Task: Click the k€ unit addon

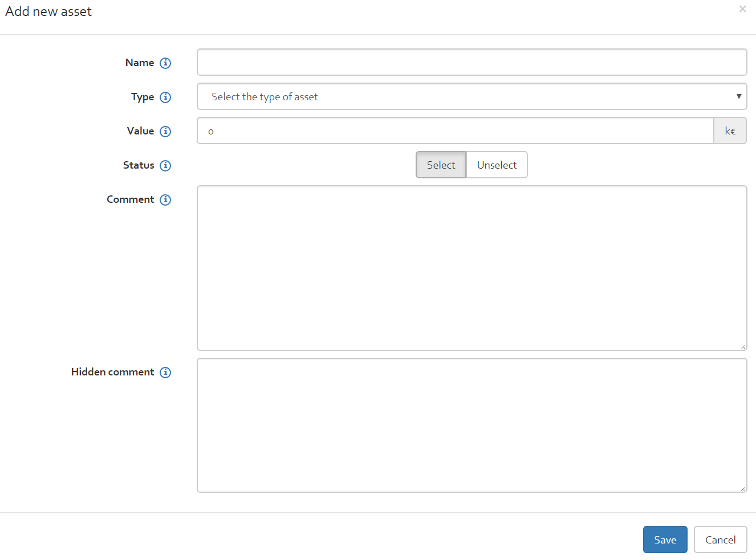Action: pyautogui.click(x=730, y=130)
